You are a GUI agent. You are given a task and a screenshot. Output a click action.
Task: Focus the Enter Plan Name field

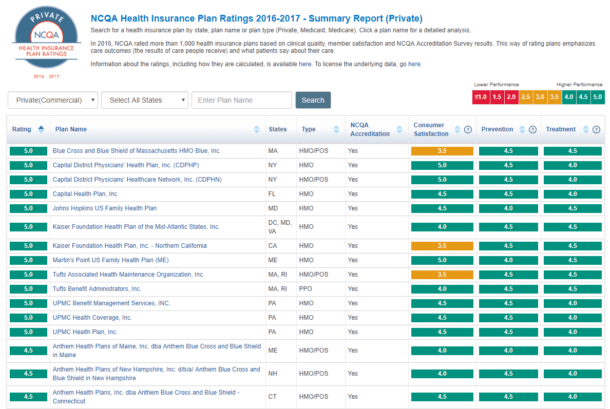[x=242, y=100]
